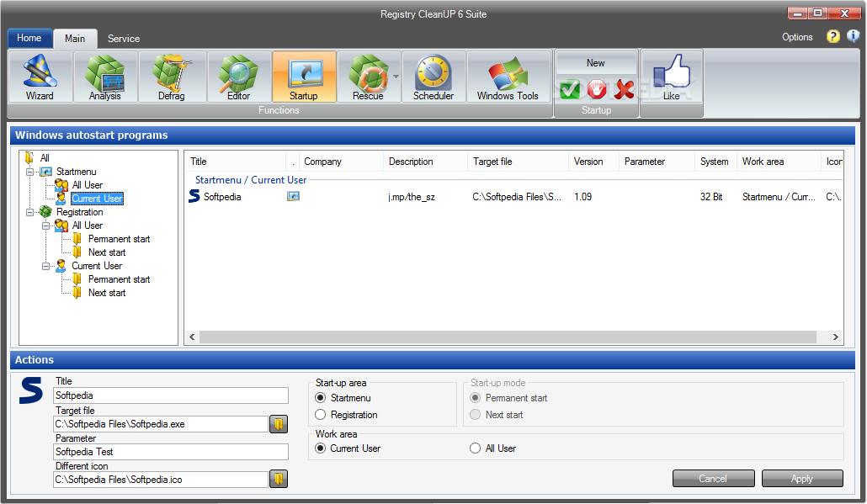This screenshot has height=504, width=867.
Task: Click the 'Startmenu / Current User' group header
Action: pyautogui.click(x=251, y=179)
